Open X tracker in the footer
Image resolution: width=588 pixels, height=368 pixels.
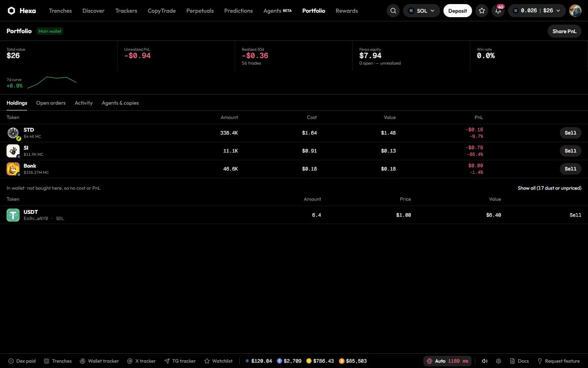pyautogui.click(x=141, y=361)
